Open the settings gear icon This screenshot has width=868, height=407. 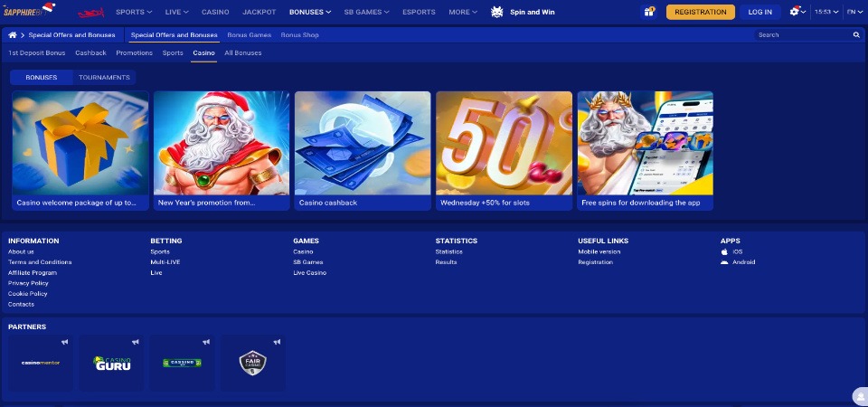[795, 12]
